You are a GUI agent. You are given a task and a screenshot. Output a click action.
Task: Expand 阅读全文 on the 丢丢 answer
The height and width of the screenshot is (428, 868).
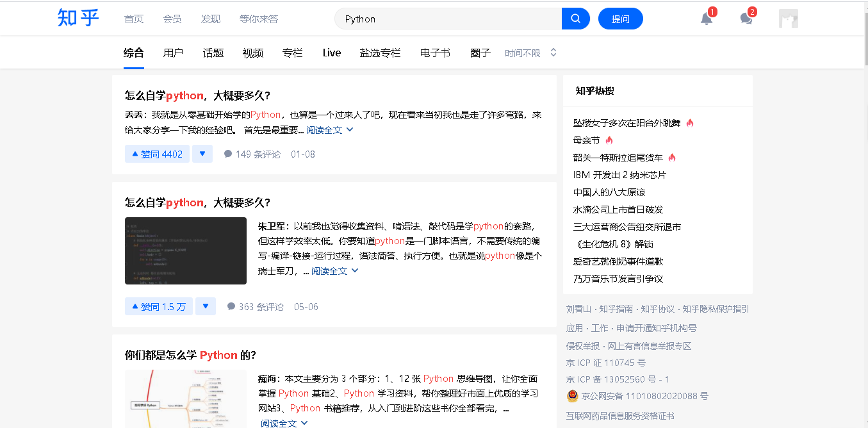[330, 130]
